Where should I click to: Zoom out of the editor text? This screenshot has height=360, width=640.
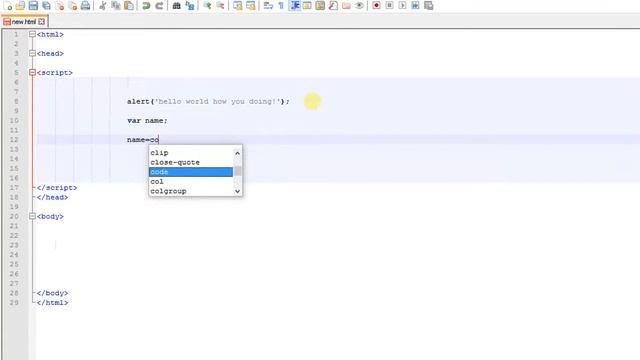click(220, 5)
